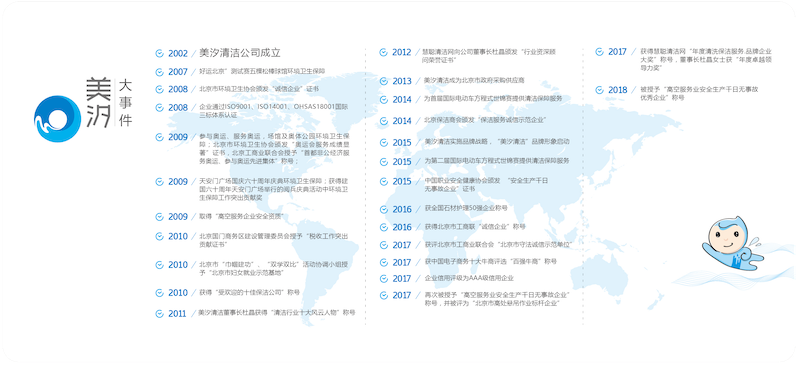The height and width of the screenshot is (366, 800).
Task: Click text "获得北京市工商联 诚信企业 称号"
Action: pos(475,226)
